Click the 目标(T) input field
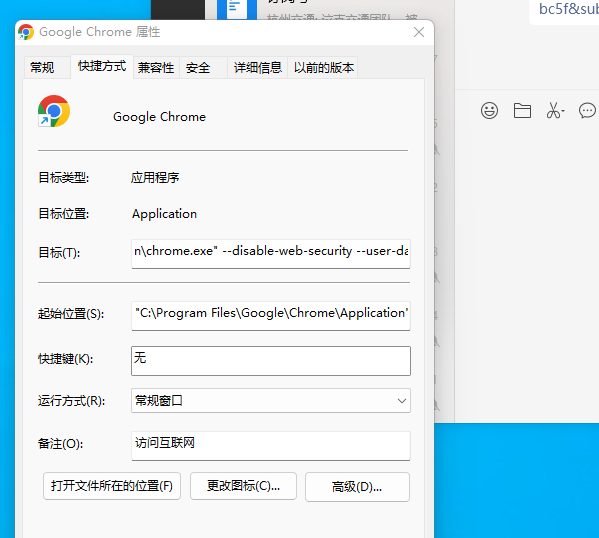Viewport: 599px width, 538px height. click(x=271, y=254)
